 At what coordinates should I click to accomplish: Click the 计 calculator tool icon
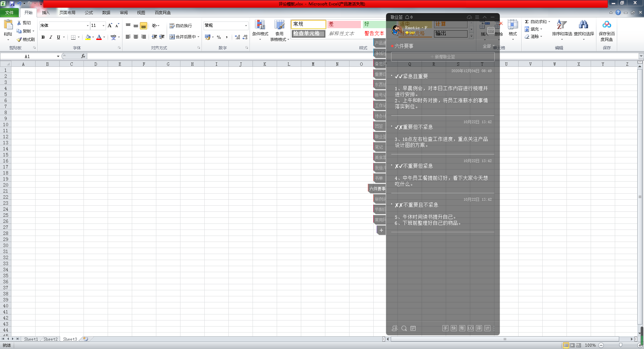click(487, 328)
